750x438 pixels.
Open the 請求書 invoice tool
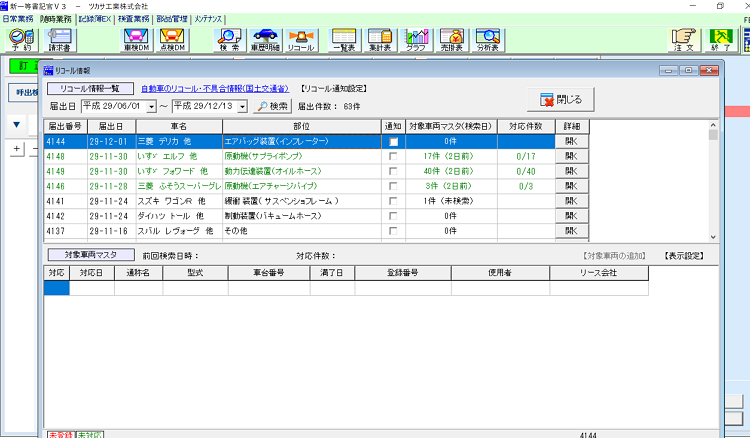[59, 40]
